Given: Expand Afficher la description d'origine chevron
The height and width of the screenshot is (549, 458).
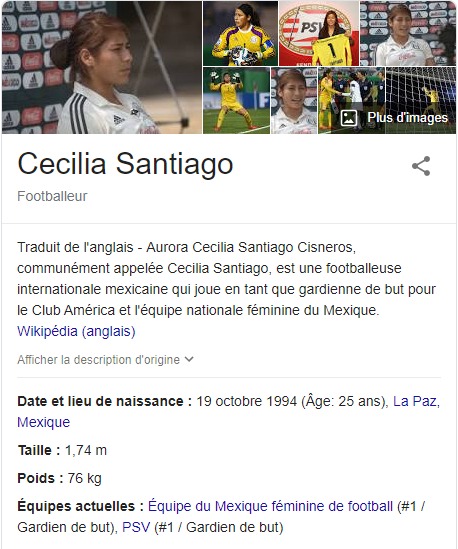Looking at the screenshot, I should point(189,359).
